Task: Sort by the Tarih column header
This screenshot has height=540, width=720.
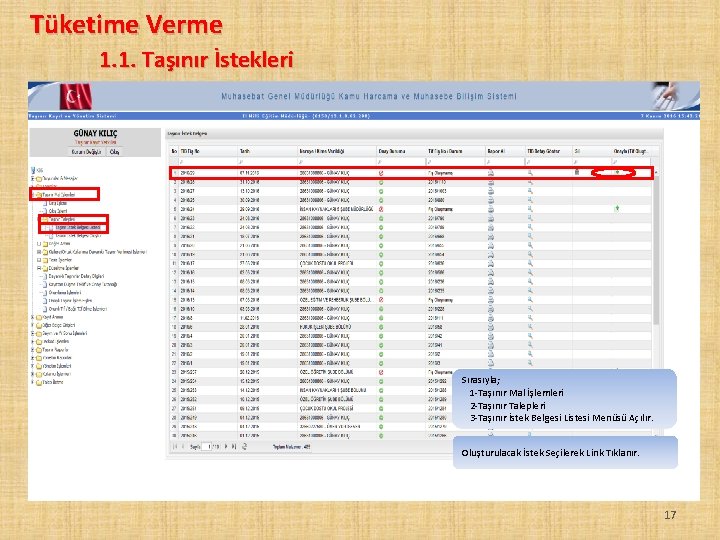Action: (x=267, y=151)
